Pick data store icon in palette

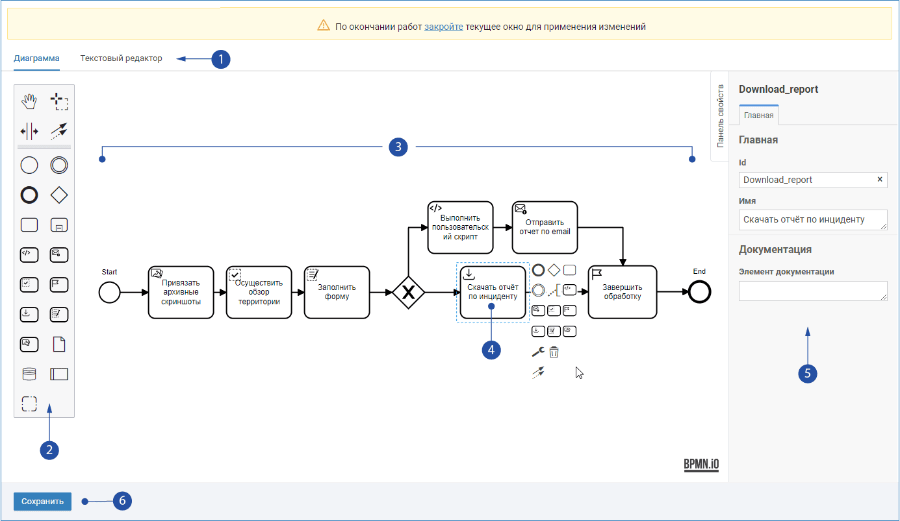[29, 374]
